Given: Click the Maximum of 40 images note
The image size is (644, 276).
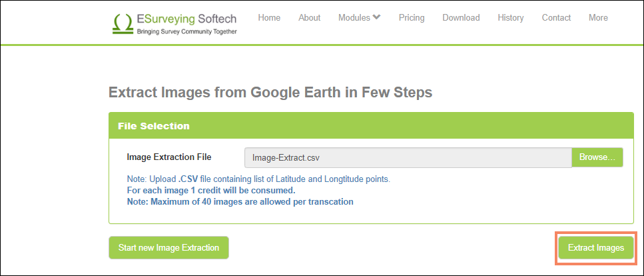Looking at the screenshot, I should (240, 202).
